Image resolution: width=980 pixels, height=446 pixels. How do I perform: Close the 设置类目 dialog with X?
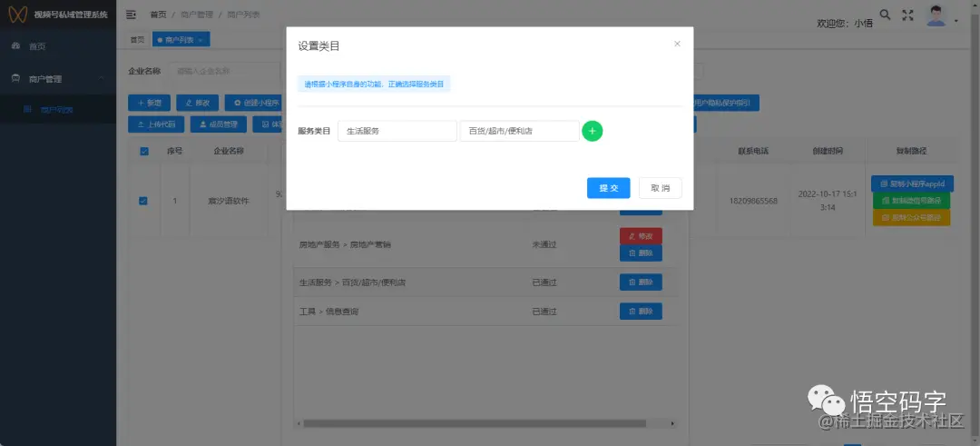pyautogui.click(x=677, y=44)
